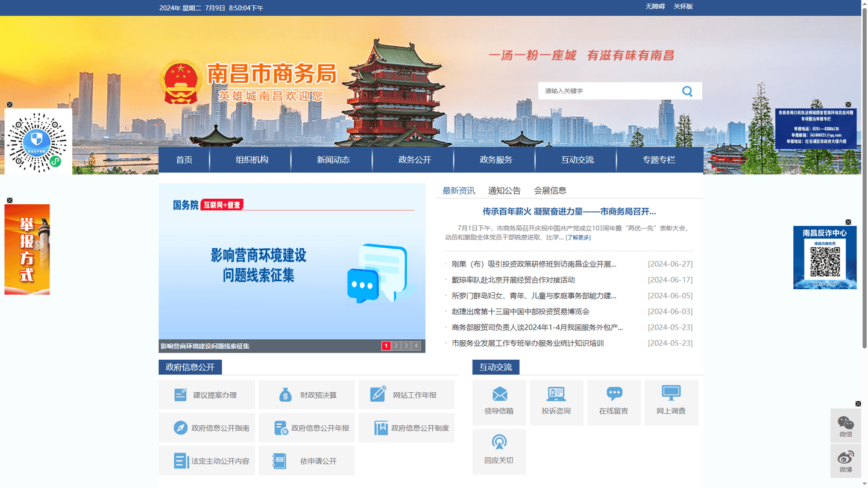
Task: Open news 所罗门群岛妇女、青年、儿童
Action: pos(534,296)
